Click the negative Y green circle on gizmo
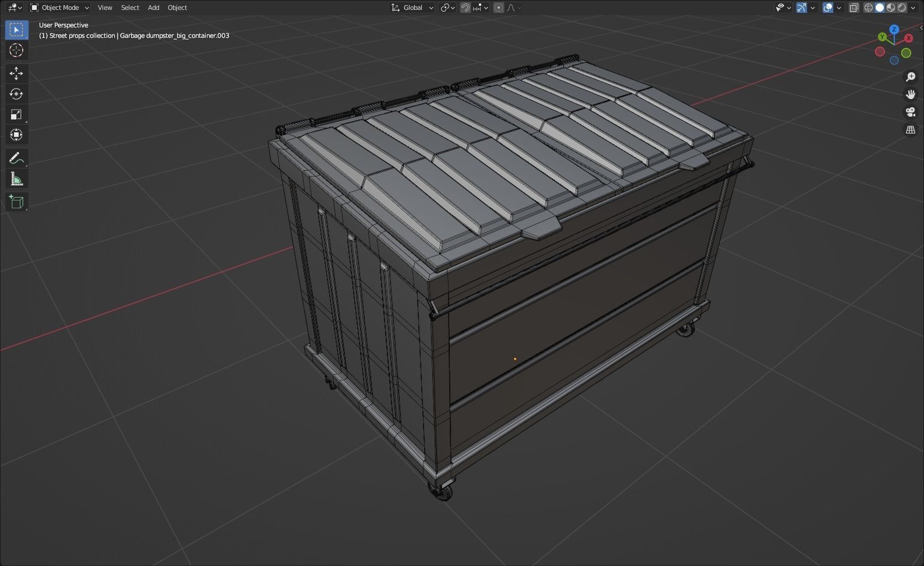 (907, 53)
